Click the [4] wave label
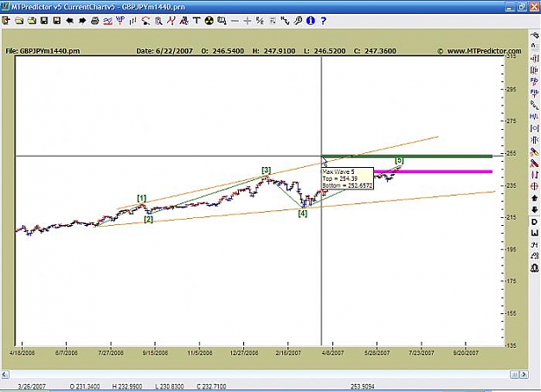The image size is (541, 392). click(303, 214)
